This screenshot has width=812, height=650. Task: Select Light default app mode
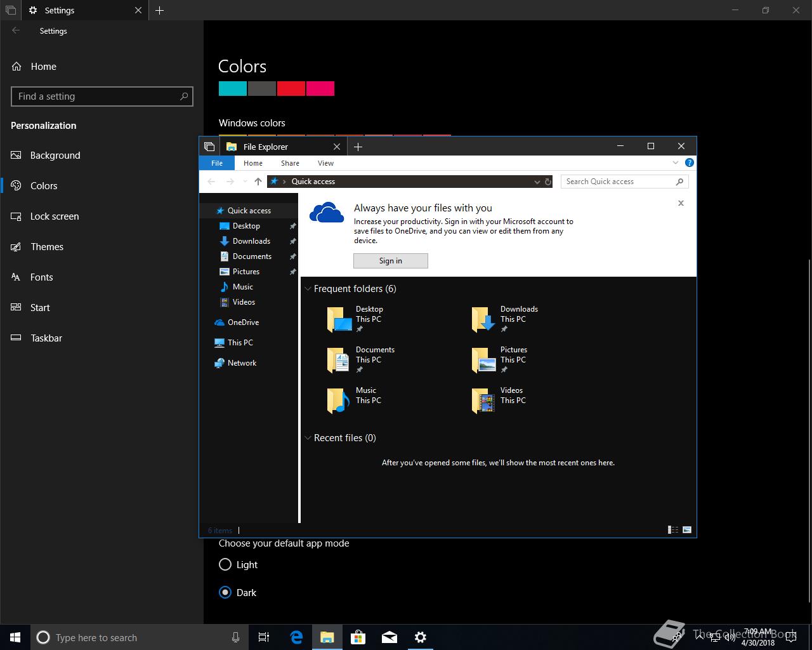click(238, 564)
